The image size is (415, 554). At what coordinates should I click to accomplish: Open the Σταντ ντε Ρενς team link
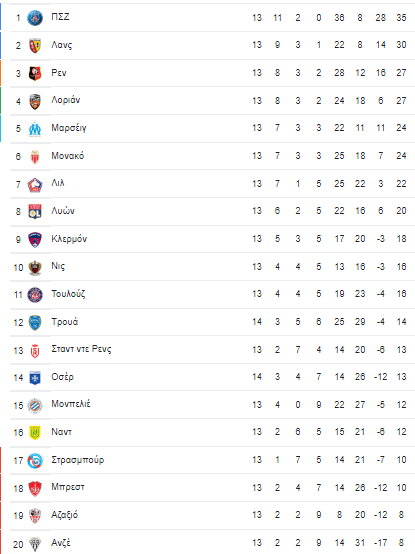pyautogui.click(x=81, y=349)
